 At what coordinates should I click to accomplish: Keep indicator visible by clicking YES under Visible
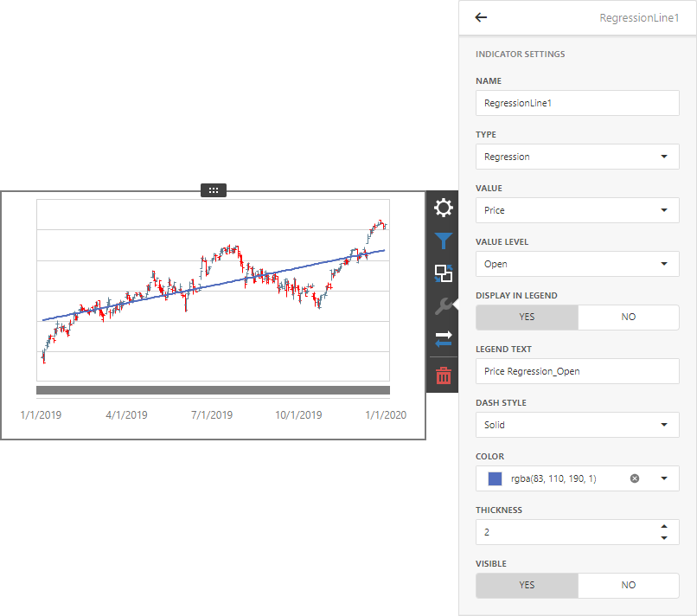pyautogui.click(x=527, y=586)
